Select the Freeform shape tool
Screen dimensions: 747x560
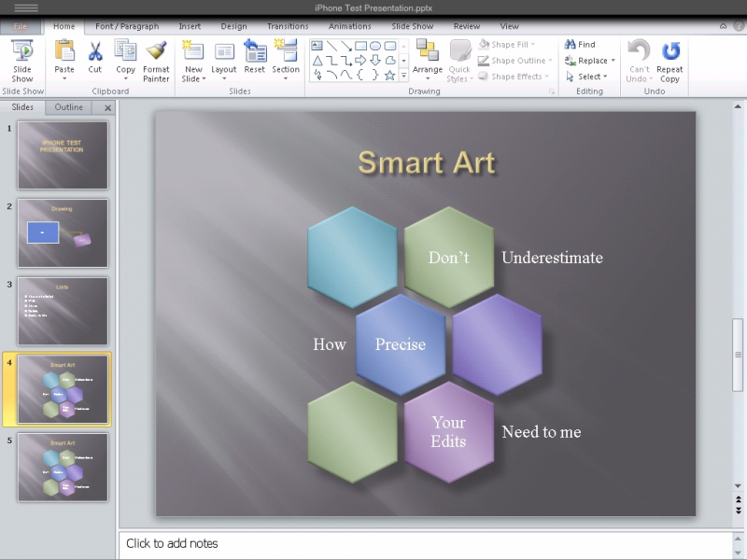click(x=390, y=61)
